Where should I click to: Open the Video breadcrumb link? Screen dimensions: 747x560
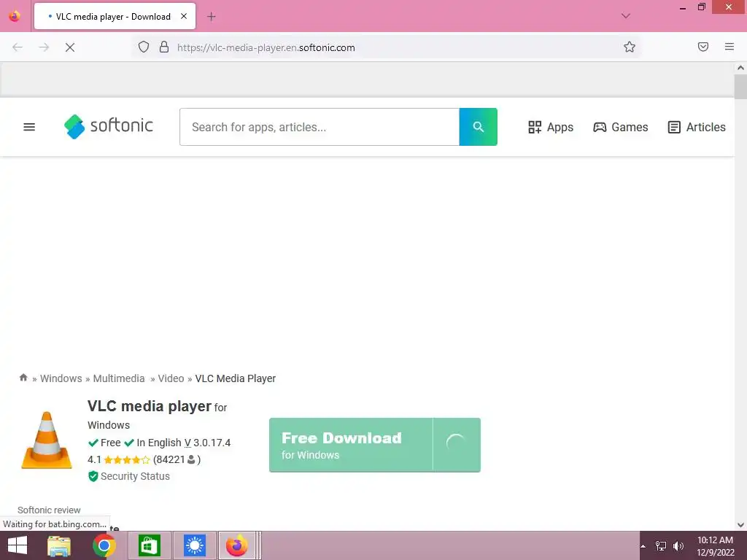pyautogui.click(x=171, y=378)
